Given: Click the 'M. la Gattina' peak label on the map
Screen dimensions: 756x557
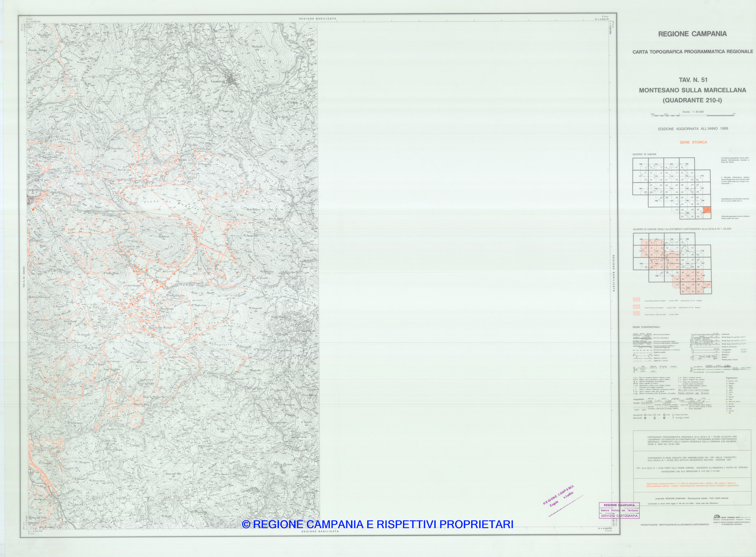Looking at the screenshot, I should pos(253,209).
